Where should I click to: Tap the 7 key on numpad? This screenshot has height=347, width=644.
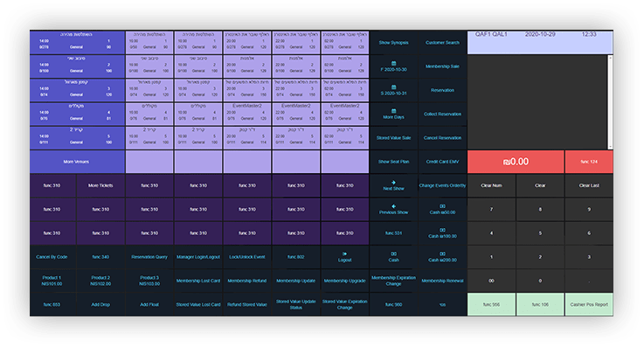[x=491, y=209]
